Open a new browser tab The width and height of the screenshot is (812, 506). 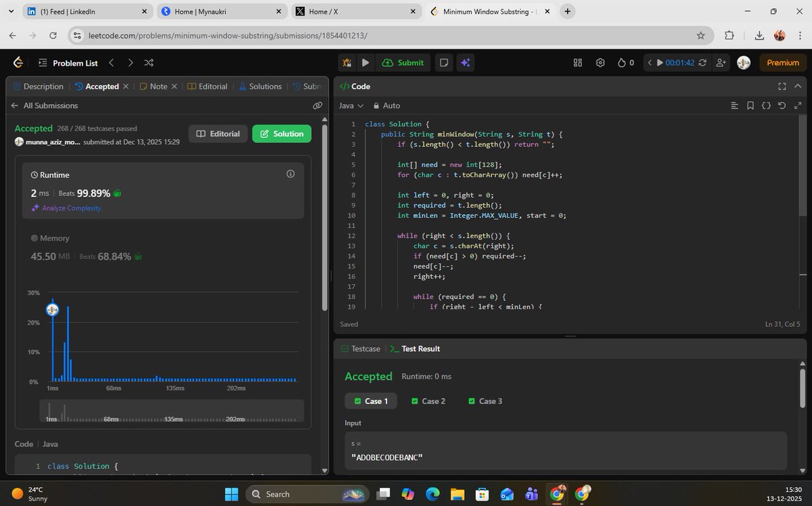click(567, 11)
